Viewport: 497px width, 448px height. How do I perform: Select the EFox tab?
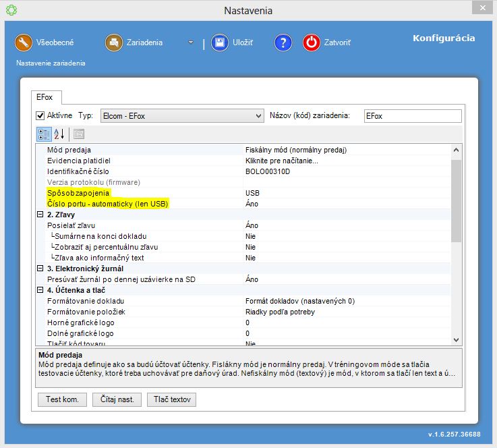coord(45,98)
